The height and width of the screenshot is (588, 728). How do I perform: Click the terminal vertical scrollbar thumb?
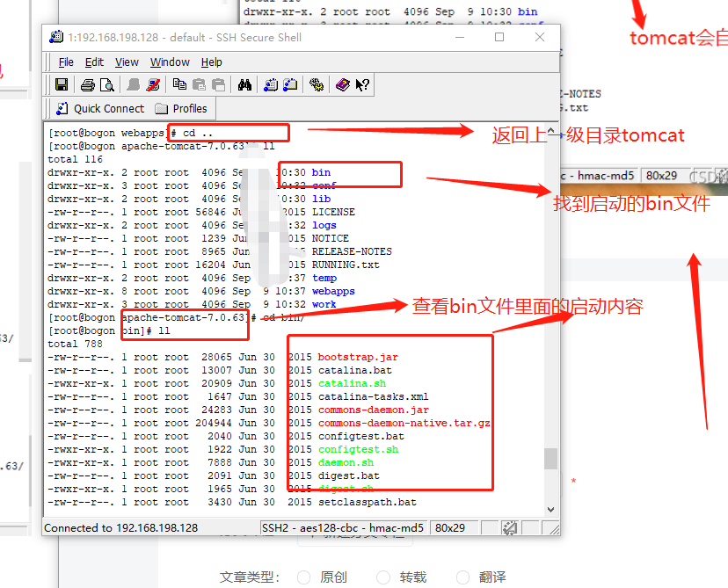(550, 459)
